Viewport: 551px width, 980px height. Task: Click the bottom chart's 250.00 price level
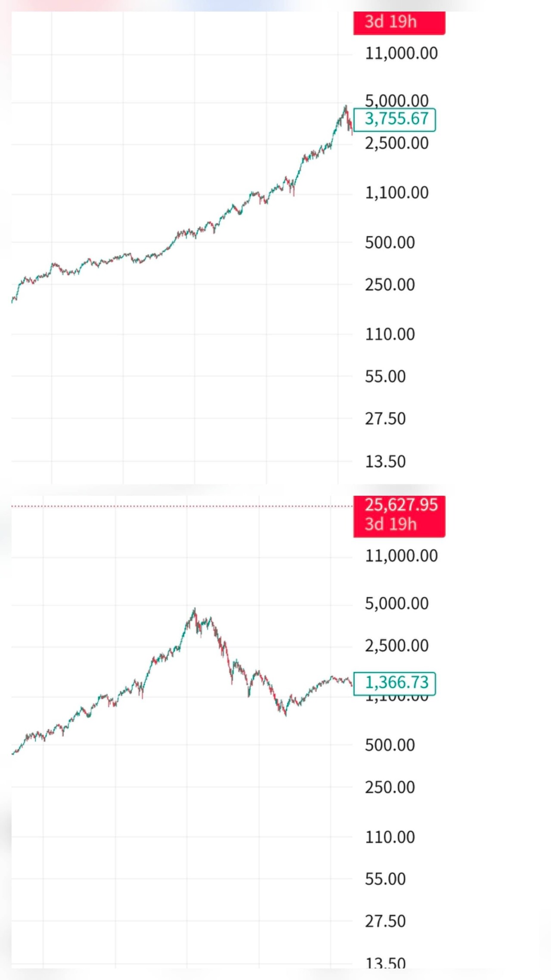(x=390, y=788)
